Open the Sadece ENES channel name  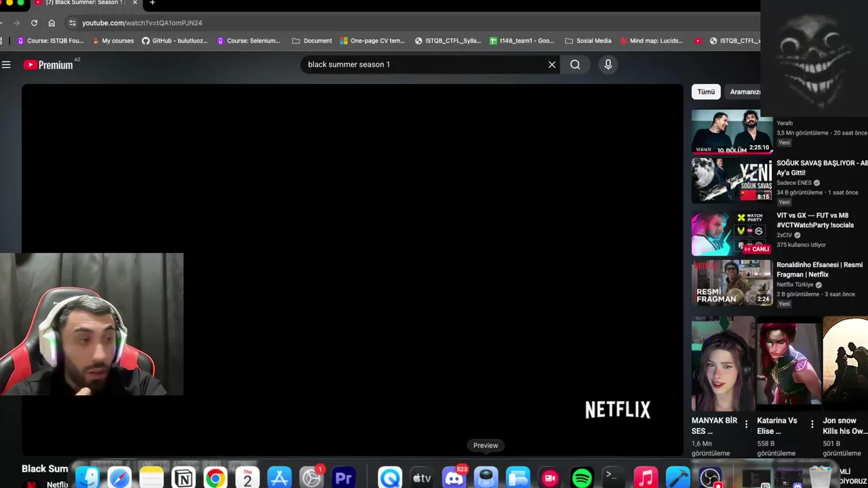click(x=794, y=183)
